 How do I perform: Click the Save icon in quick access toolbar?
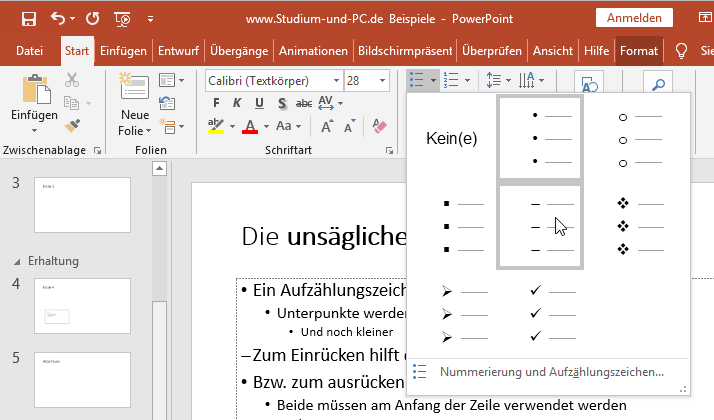pyautogui.click(x=29, y=19)
